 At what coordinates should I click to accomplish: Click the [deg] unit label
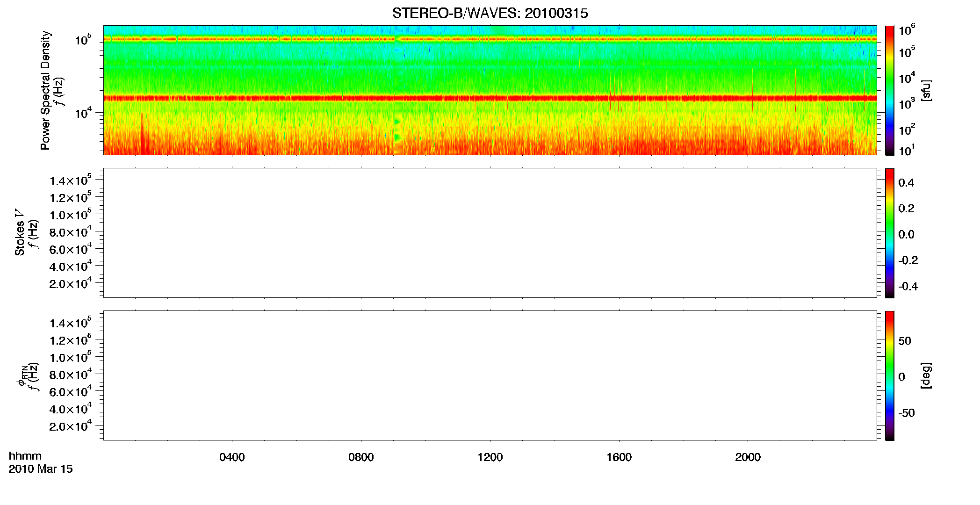tap(926, 375)
